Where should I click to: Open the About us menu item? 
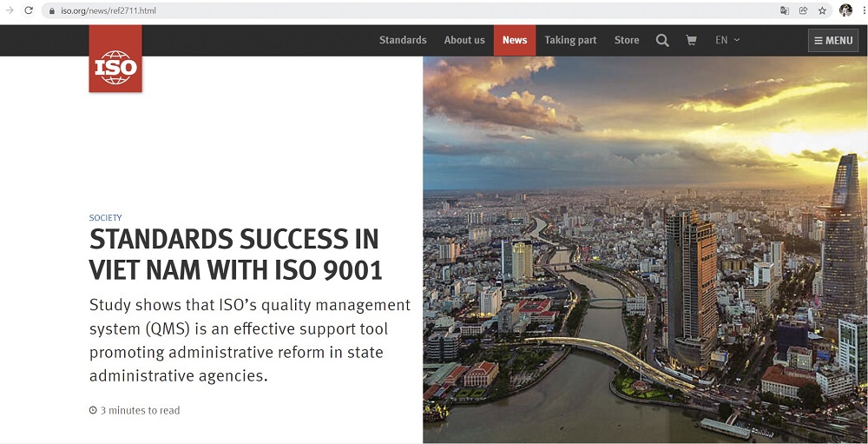tap(464, 40)
